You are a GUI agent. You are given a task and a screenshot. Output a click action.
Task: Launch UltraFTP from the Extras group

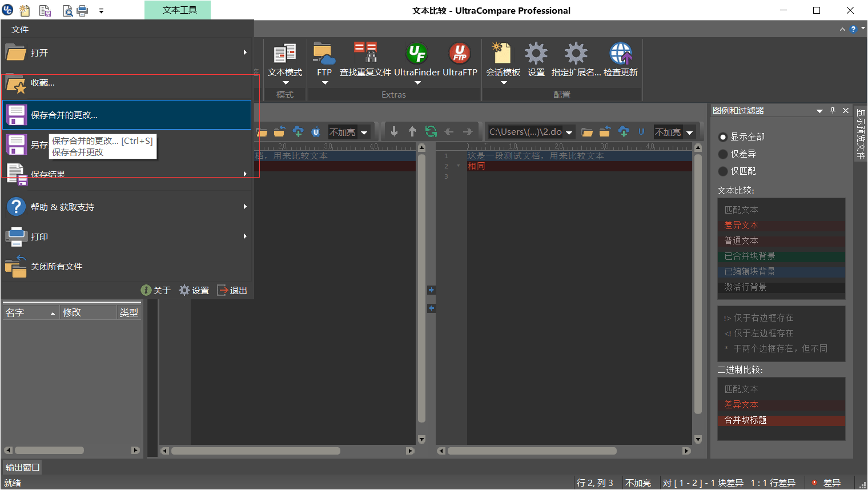click(x=460, y=60)
